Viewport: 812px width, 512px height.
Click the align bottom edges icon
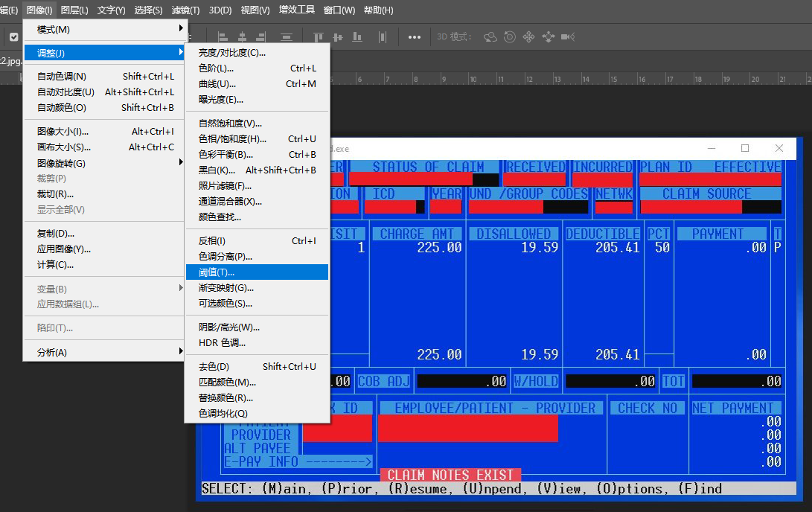357,36
